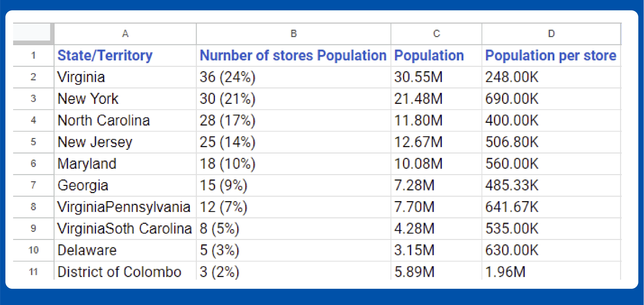Click the 630.00K cell

[x=551, y=250]
